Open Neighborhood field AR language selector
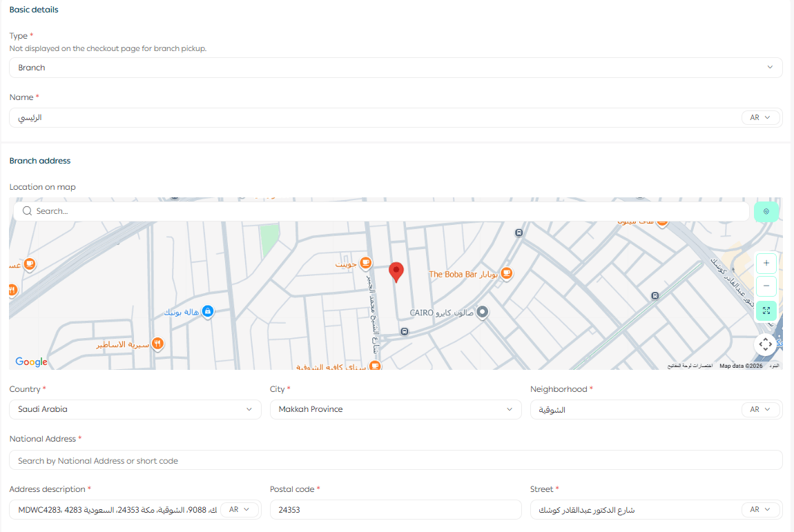 tap(760, 410)
